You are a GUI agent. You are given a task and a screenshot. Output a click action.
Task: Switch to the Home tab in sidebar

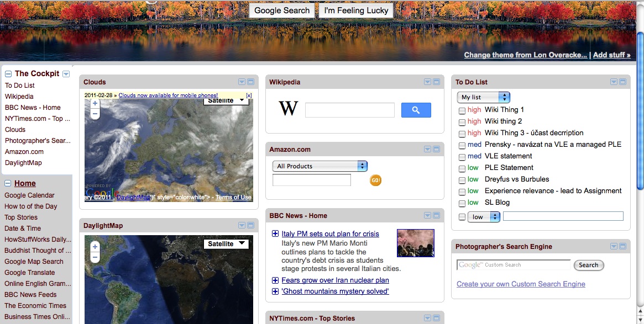click(25, 184)
